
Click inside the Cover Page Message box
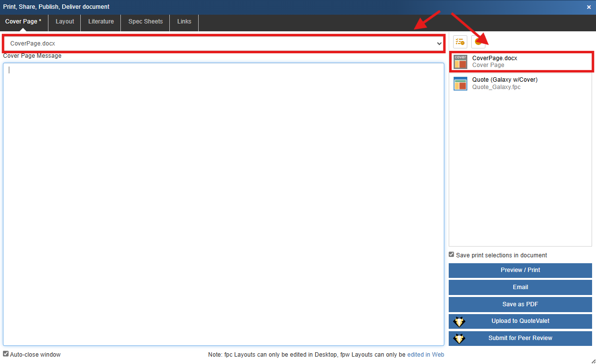[x=223, y=204]
